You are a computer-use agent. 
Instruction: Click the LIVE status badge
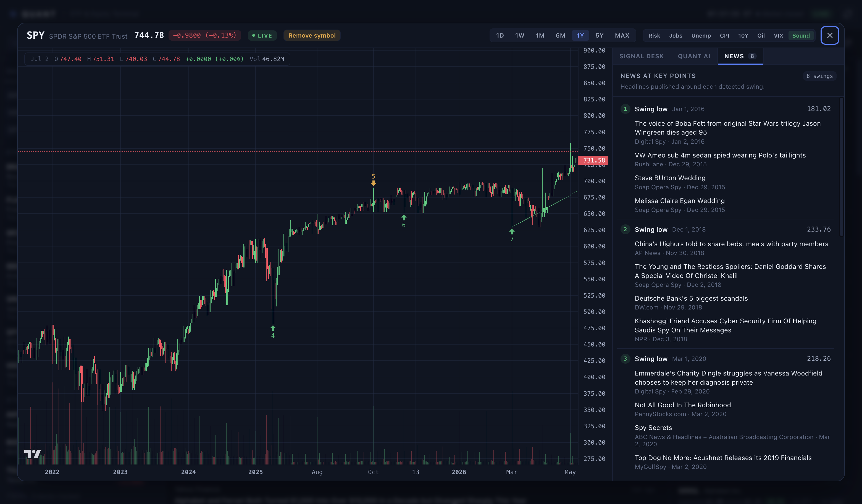[x=262, y=36]
